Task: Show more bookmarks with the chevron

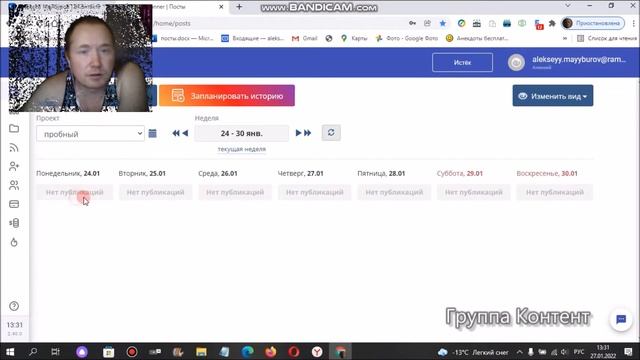Action: tap(565, 38)
